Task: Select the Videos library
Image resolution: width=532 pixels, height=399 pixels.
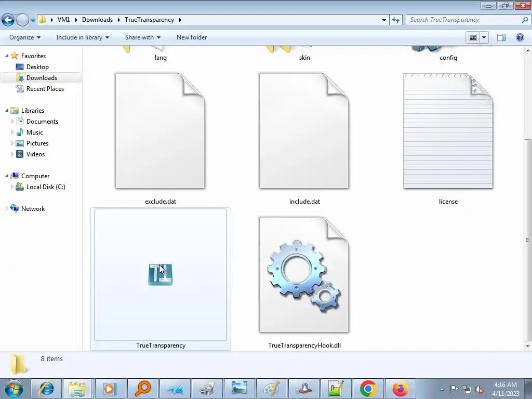Action: 35,154
